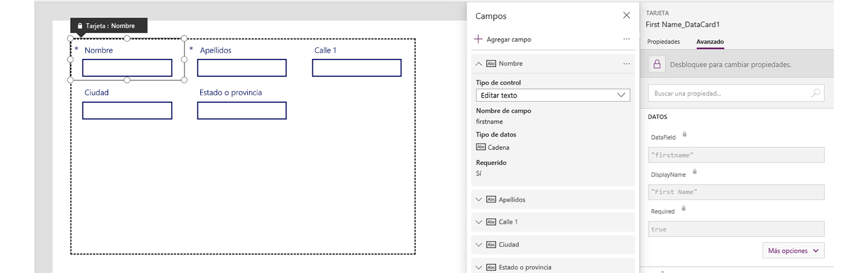Click the plus icon beside Agregar campo

[x=478, y=39]
